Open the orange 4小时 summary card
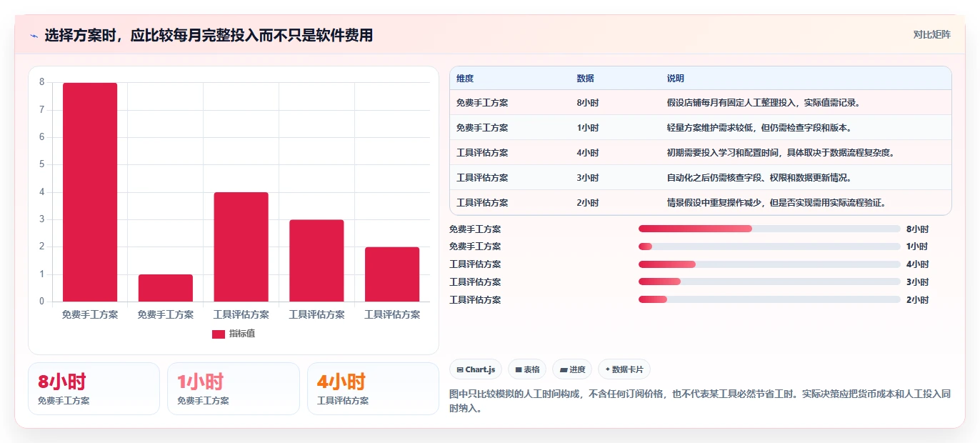The image size is (980, 443). pos(373,389)
